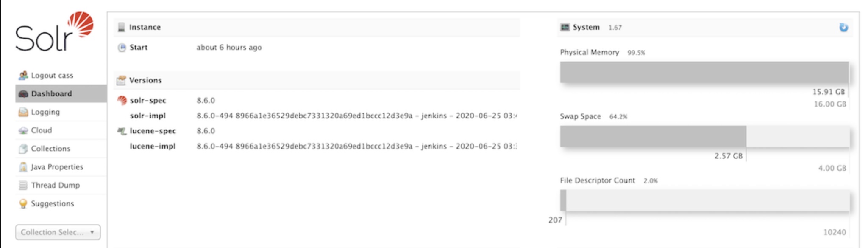Screen dimensions: 868x248
Task: Click the Collections document icon
Action: [23, 149]
